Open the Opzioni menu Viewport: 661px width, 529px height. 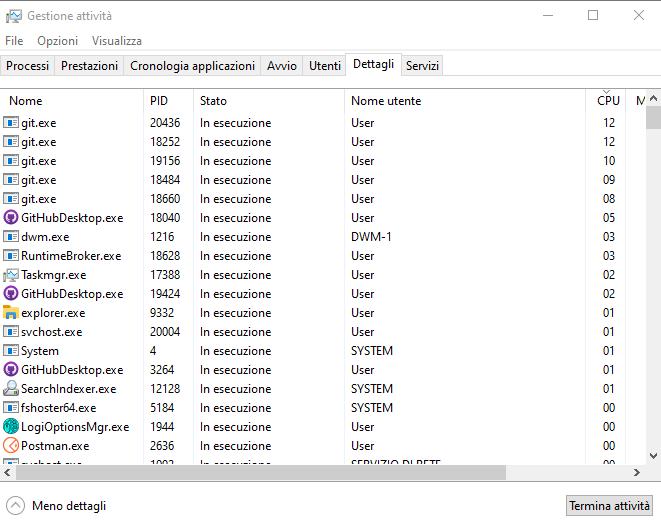[57, 41]
